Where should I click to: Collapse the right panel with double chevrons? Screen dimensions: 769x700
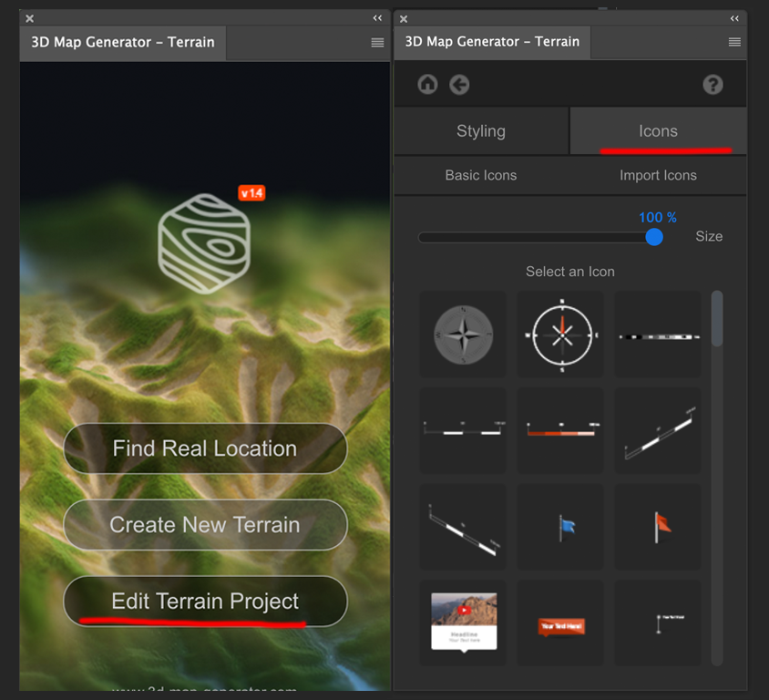pos(734,18)
